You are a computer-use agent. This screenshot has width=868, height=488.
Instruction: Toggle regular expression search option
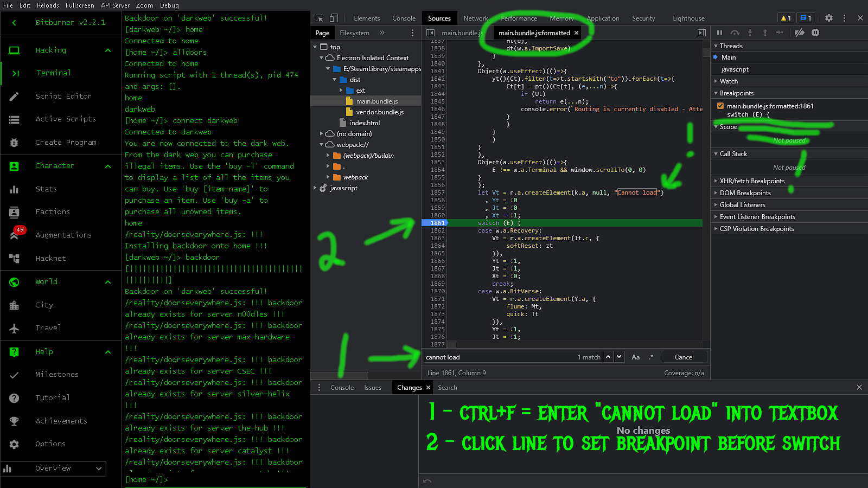pos(651,357)
